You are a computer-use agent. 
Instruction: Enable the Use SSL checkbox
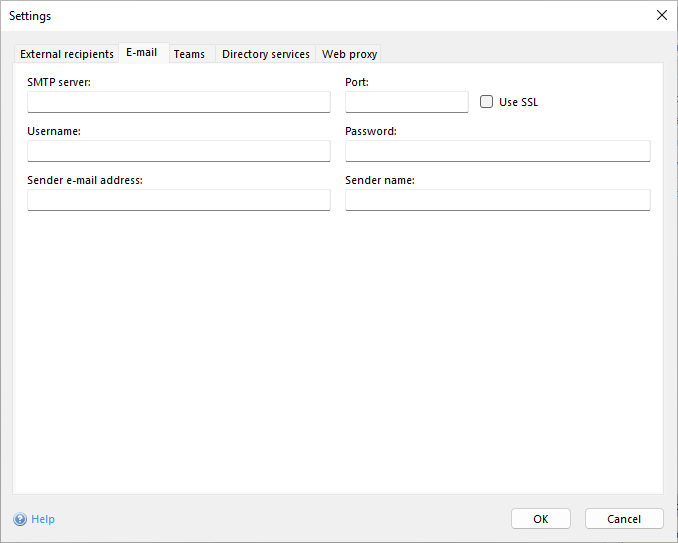tap(487, 102)
